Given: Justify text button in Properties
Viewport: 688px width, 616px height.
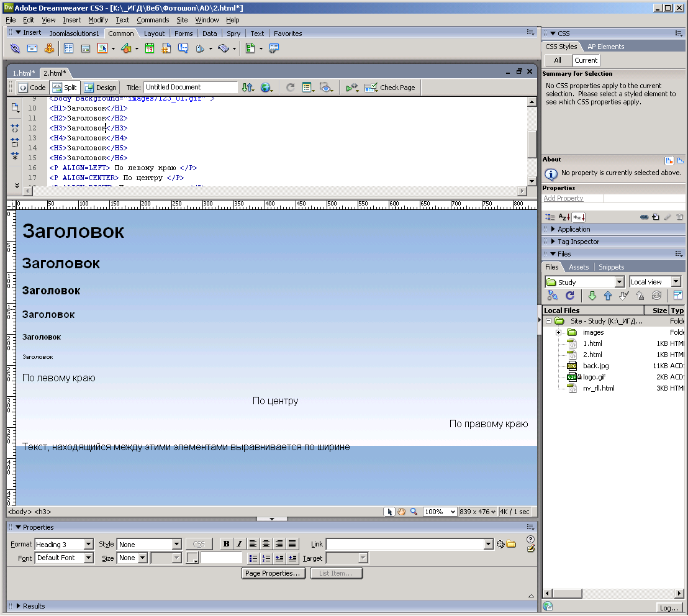Looking at the screenshot, I should tap(292, 544).
